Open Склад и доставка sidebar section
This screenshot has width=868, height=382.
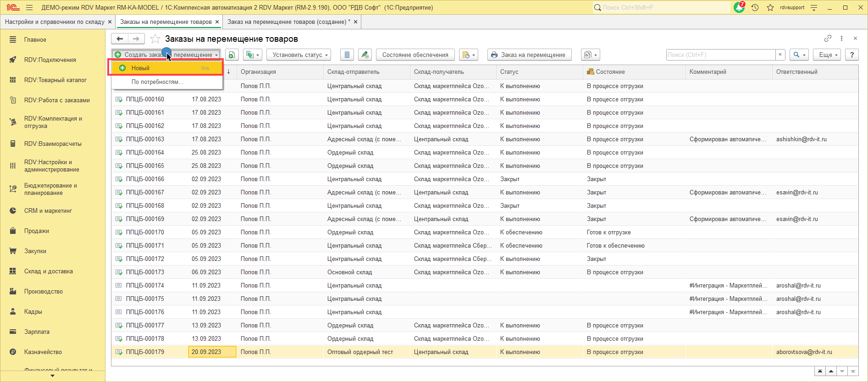click(48, 271)
